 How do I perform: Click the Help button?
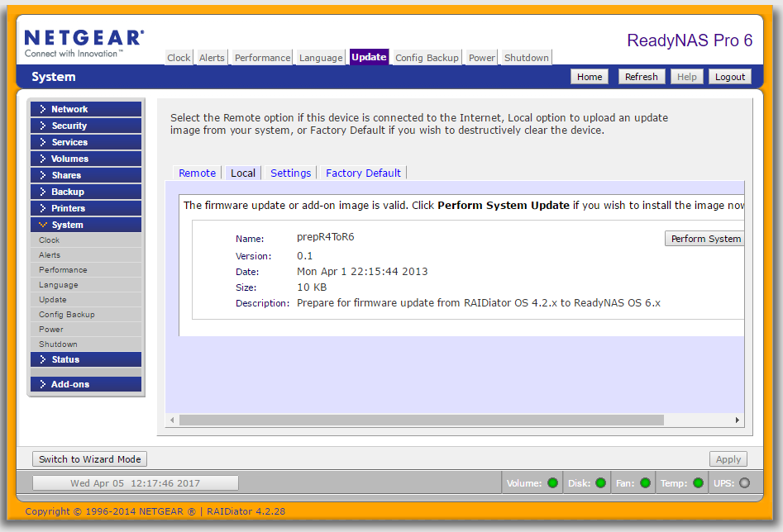point(686,77)
